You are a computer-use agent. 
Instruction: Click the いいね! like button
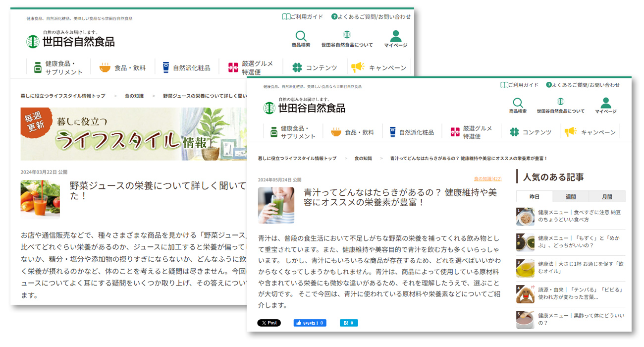tap(310, 323)
